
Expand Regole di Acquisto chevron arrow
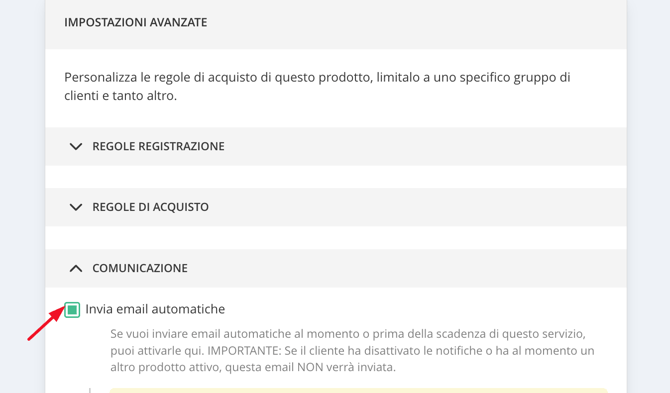pos(76,207)
